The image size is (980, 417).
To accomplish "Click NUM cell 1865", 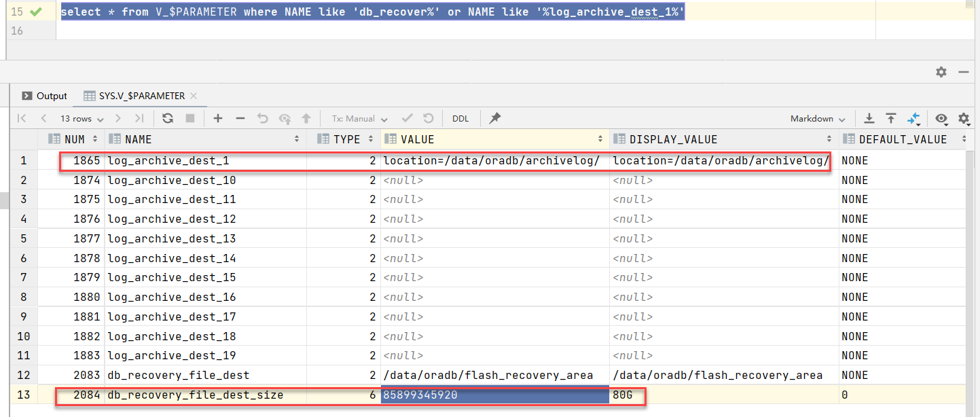I will point(70,161).
